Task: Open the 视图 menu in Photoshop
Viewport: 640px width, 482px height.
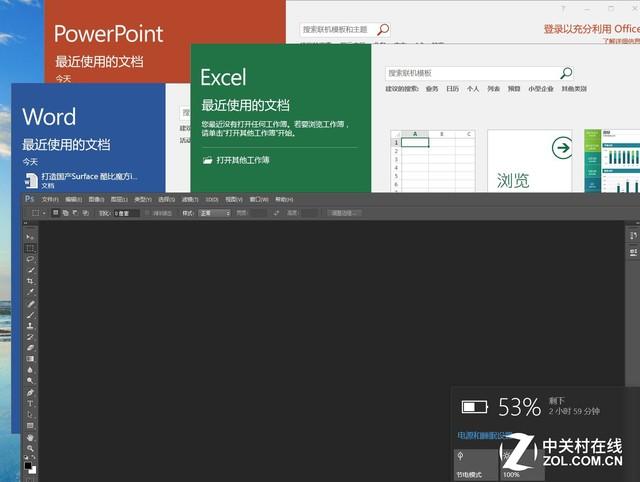Action: 234,200
